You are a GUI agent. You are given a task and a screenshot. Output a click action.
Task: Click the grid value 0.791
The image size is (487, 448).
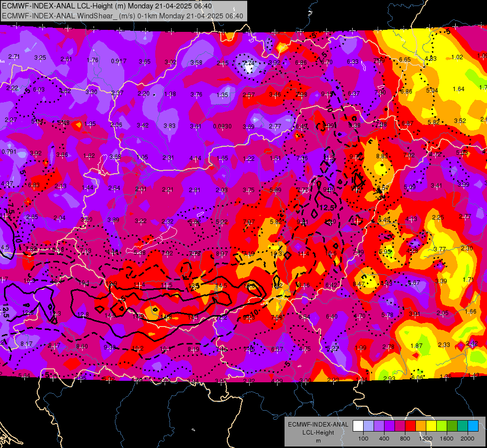pyautogui.click(x=8, y=152)
